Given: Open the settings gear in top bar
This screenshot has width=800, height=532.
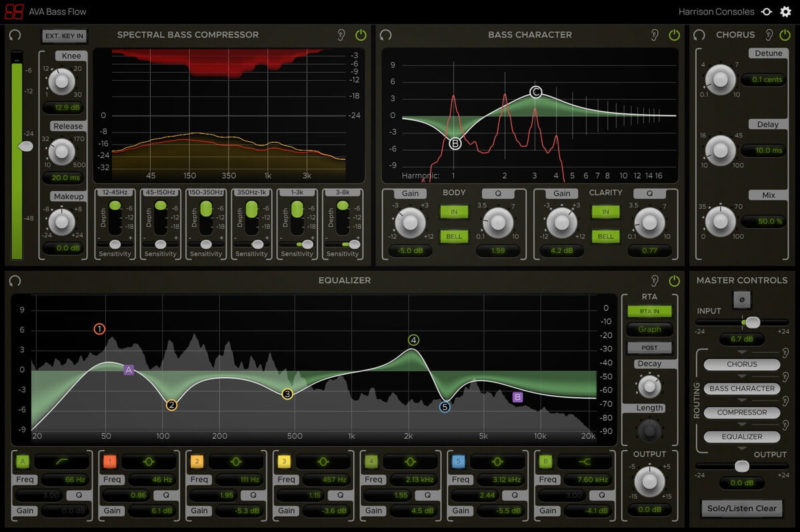Looking at the screenshot, I should point(785,11).
